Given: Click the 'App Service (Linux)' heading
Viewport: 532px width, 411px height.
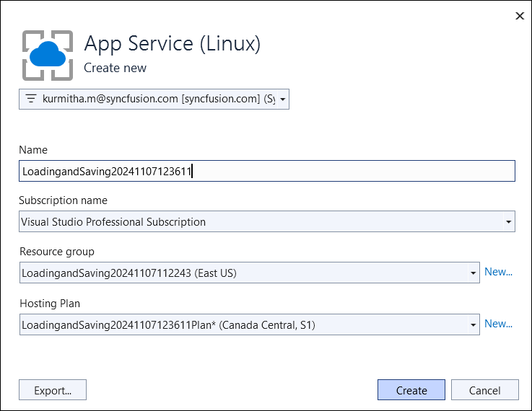Looking at the screenshot, I should pos(173,44).
